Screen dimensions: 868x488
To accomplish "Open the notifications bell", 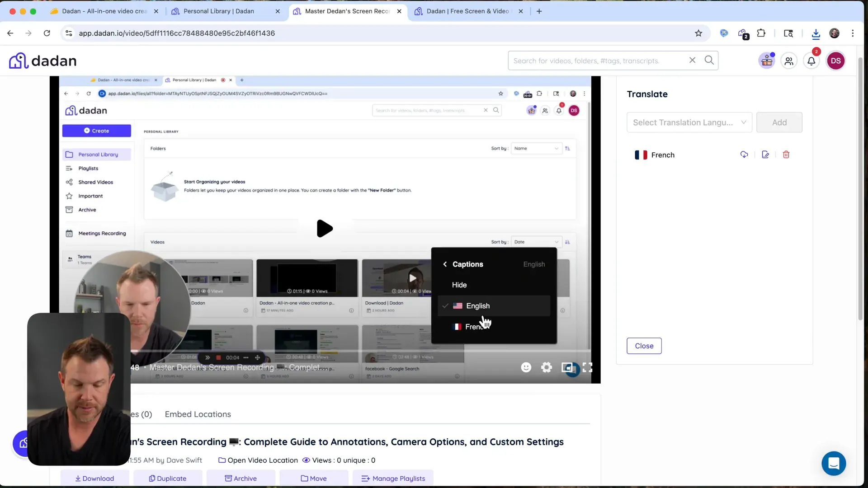I will pyautogui.click(x=811, y=61).
